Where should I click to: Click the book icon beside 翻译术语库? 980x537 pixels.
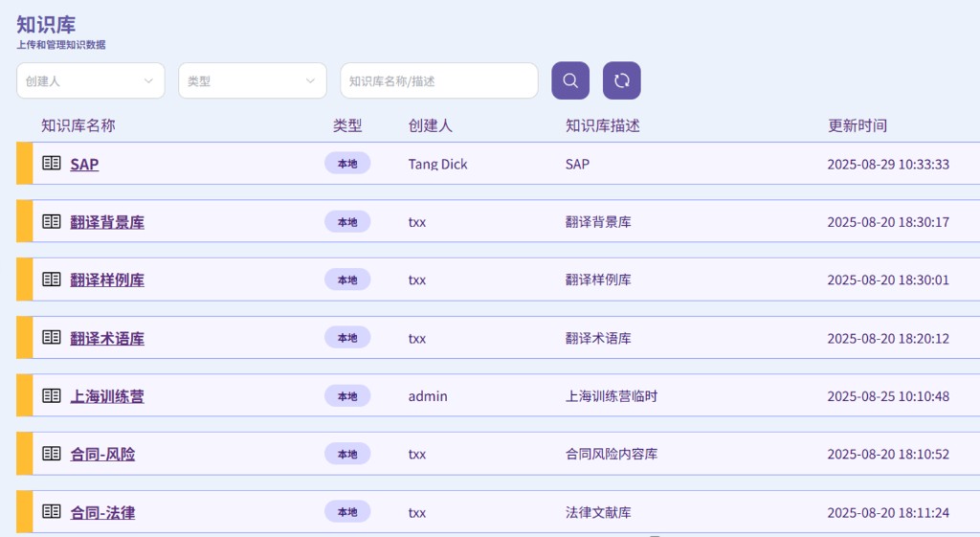point(51,338)
